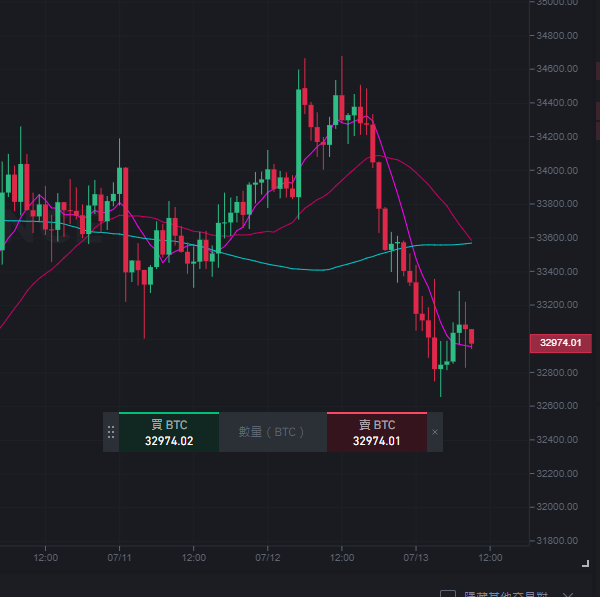Focus the 數量 (BTC) quantity field
The width and height of the screenshot is (600, 597).
tap(273, 432)
